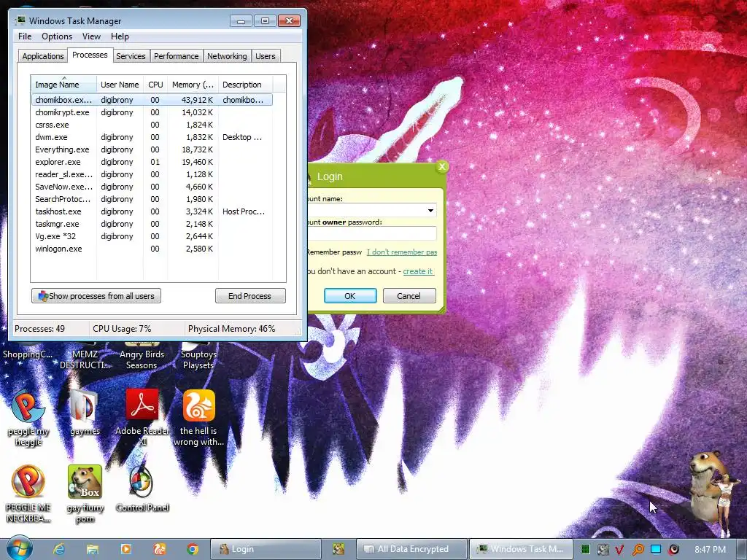This screenshot has width=747, height=560.
Task: Switch to the Performance tab
Action: (x=176, y=56)
